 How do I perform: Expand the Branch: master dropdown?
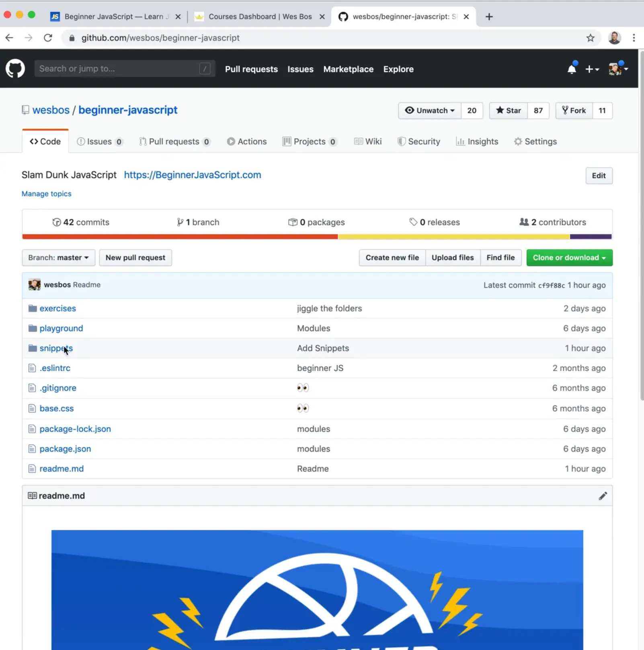[58, 258]
